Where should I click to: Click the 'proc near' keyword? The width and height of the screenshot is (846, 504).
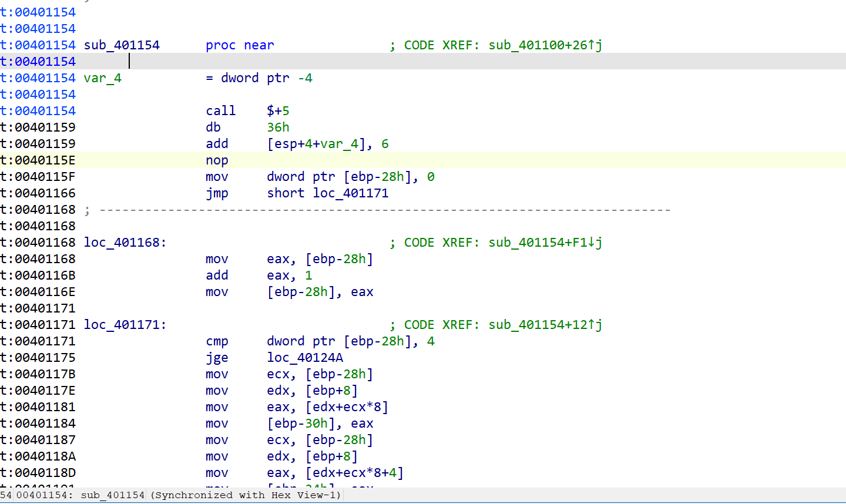click(240, 45)
